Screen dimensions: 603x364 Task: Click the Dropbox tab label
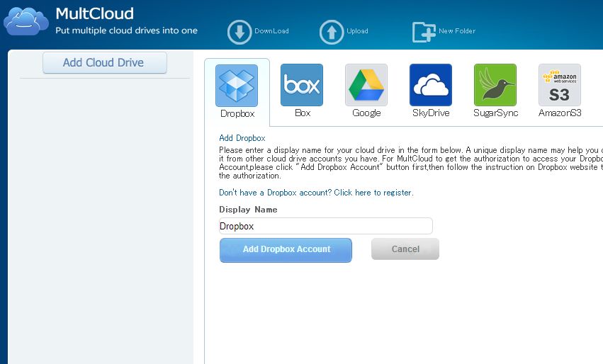coord(237,114)
